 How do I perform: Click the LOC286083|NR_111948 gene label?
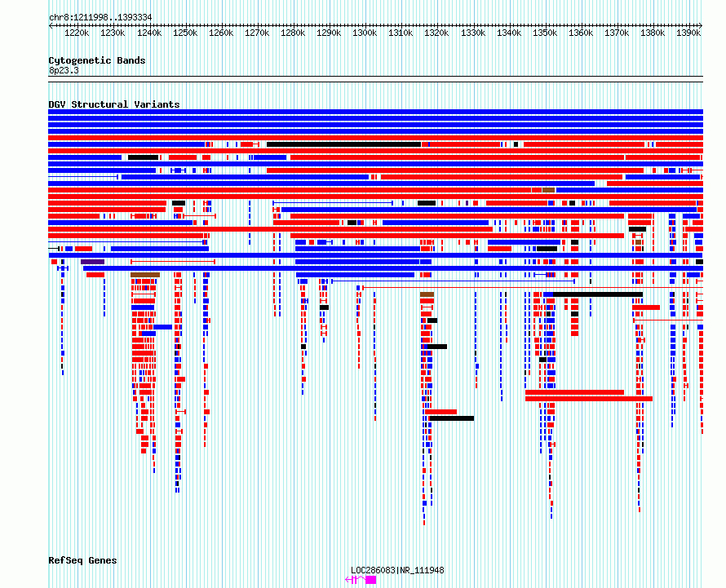397,570
